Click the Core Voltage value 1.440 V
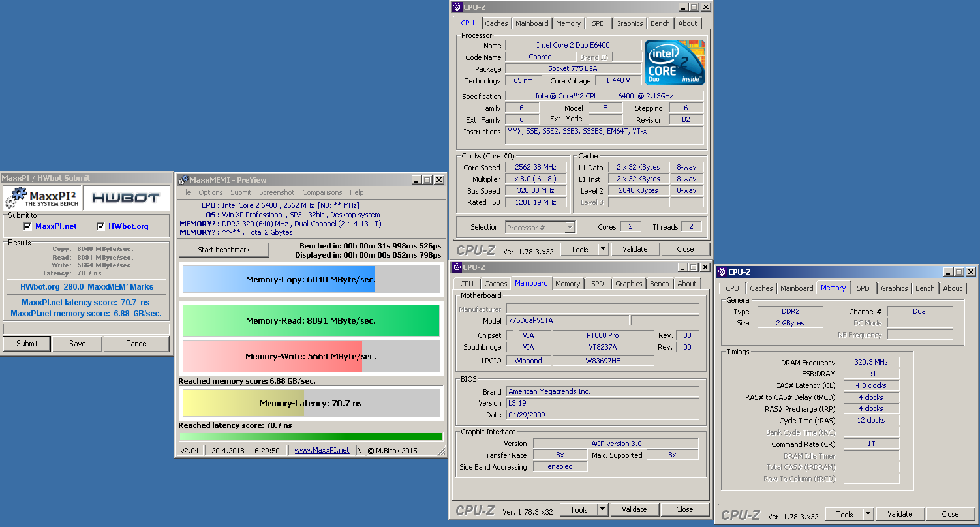Viewport: 980px width, 527px height. (618, 80)
